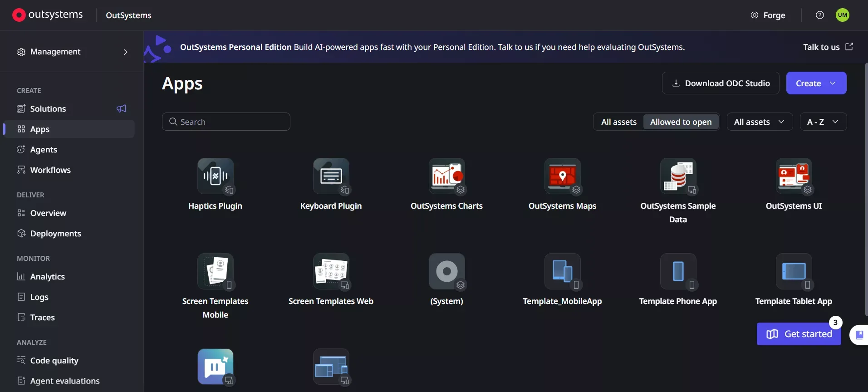Viewport: 868px width, 392px height.
Task: Open the chat bubble app icon in bottom row
Action: click(216, 367)
